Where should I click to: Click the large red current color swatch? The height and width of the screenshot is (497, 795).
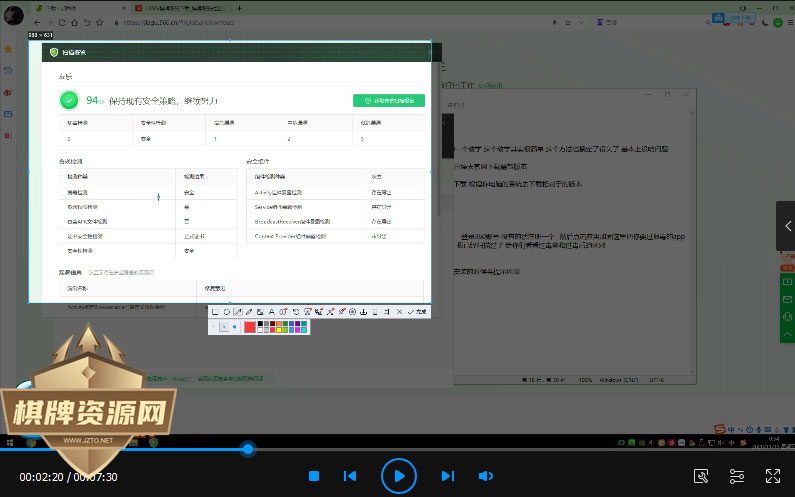(x=249, y=327)
